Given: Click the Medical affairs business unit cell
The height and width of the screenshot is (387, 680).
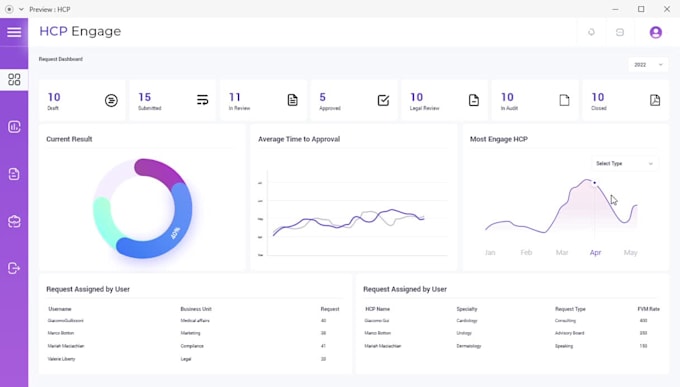Looking at the screenshot, I should pos(195,321).
